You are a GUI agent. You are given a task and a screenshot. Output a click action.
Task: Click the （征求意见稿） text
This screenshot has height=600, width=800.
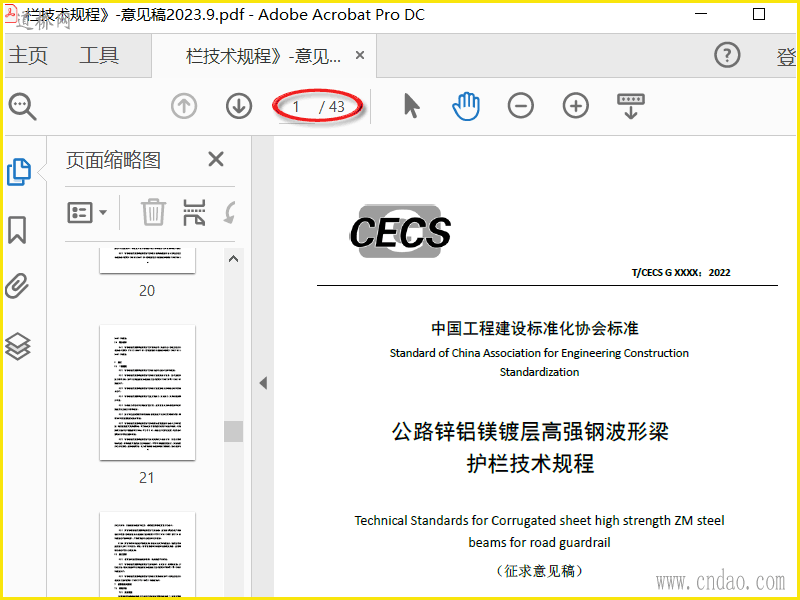tap(539, 570)
